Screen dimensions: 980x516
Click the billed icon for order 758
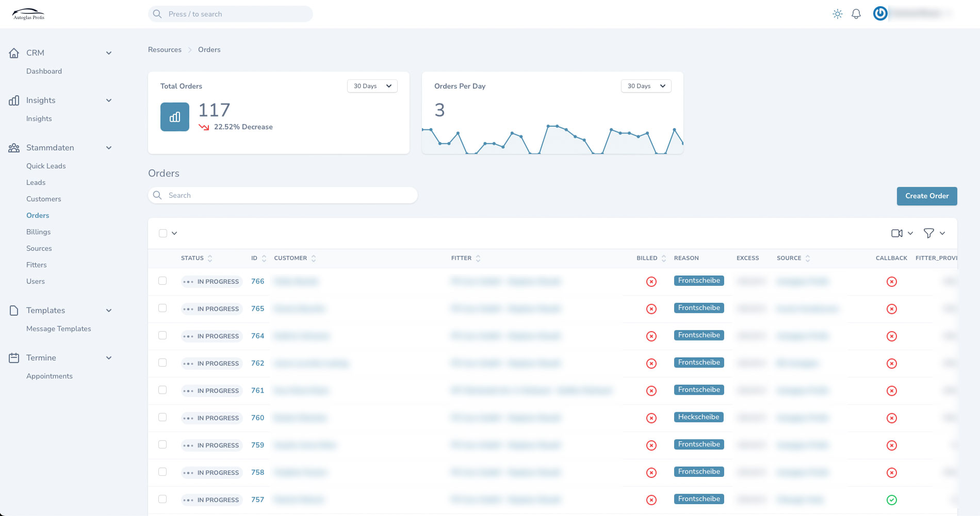pos(651,473)
